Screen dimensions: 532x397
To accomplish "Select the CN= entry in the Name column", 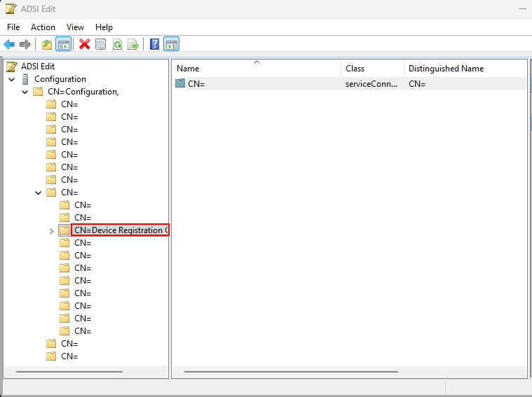I will 196,84.
